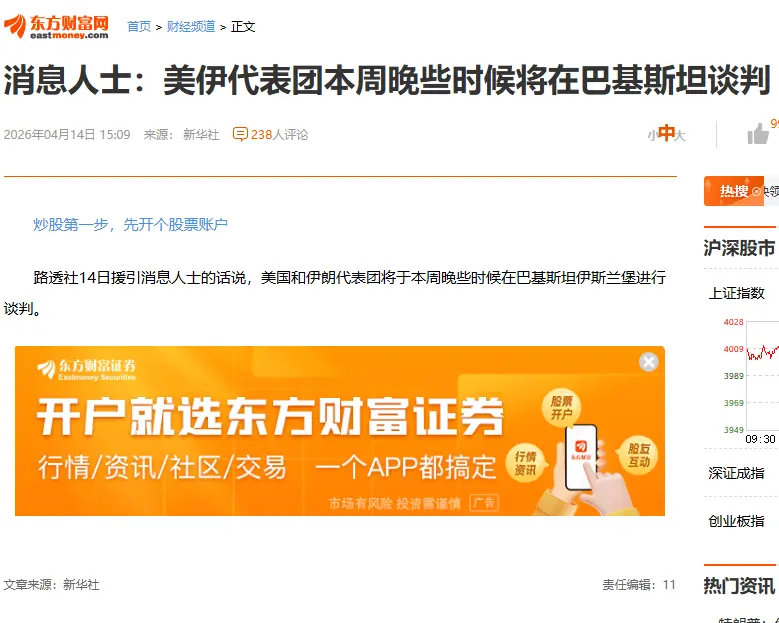The width and height of the screenshot is (779, 623).
Task: Open comments via speech bubble icon
Action: click(x=240, y=134)
